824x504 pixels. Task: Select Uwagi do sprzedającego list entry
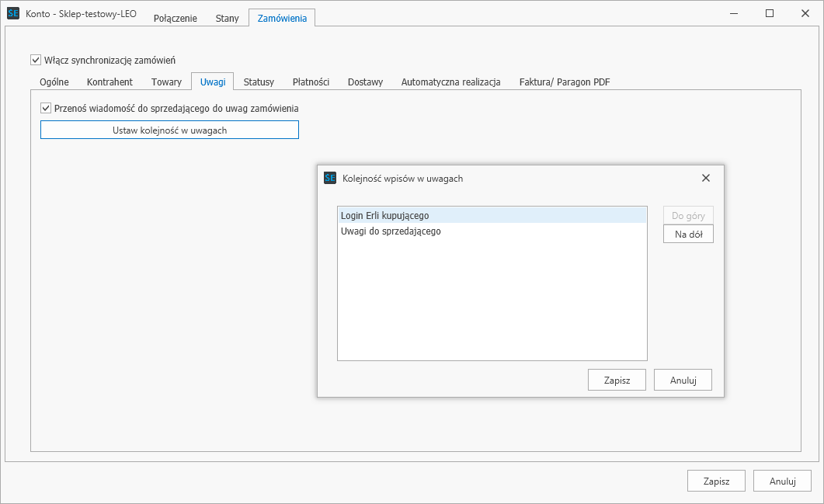pos(492,231)
